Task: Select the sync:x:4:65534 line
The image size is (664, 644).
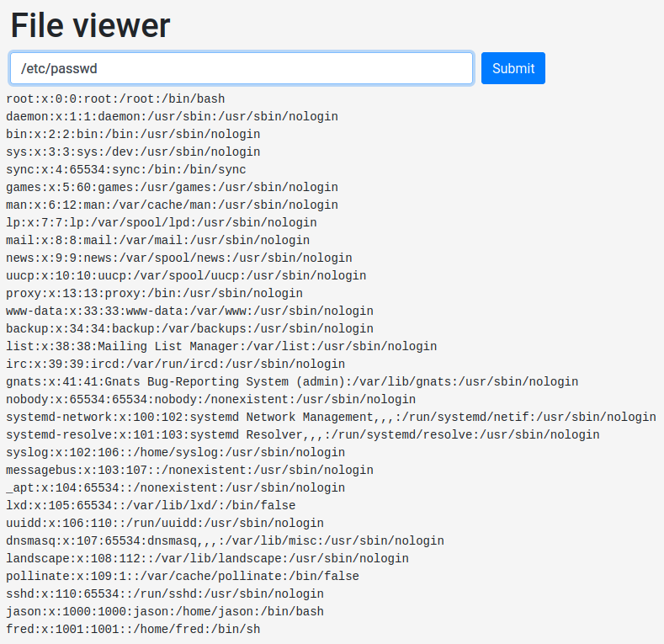Action: (x=126, y=169)
